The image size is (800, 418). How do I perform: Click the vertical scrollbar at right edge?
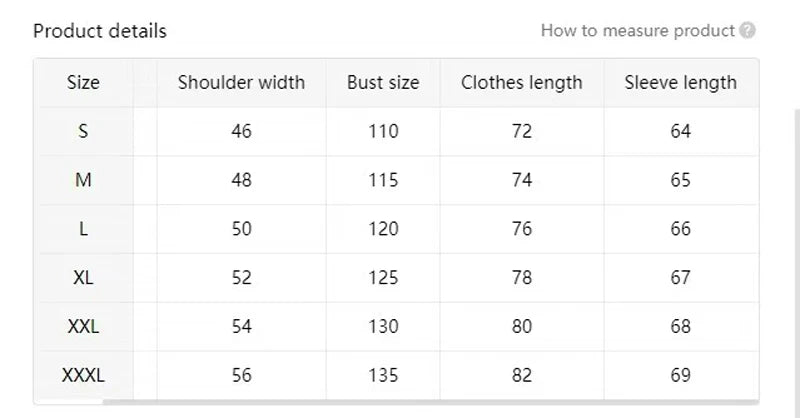[x=797, y=263]
